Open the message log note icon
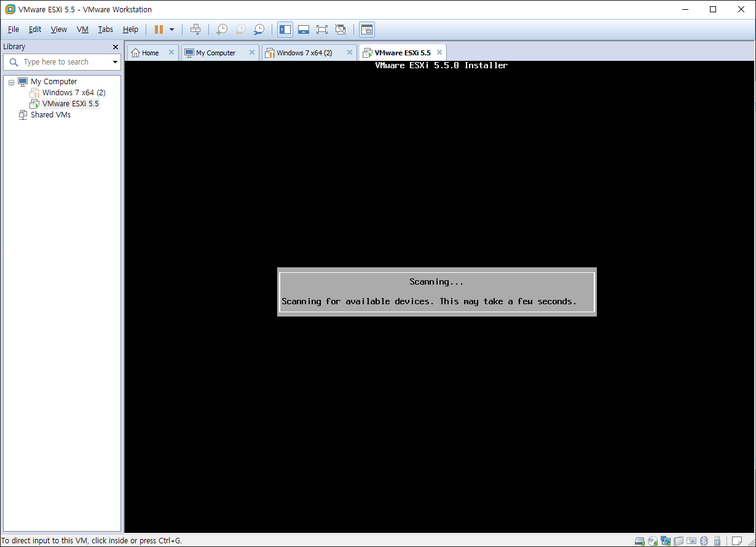This screenshot has width=756, height=547. pos(736,541)
